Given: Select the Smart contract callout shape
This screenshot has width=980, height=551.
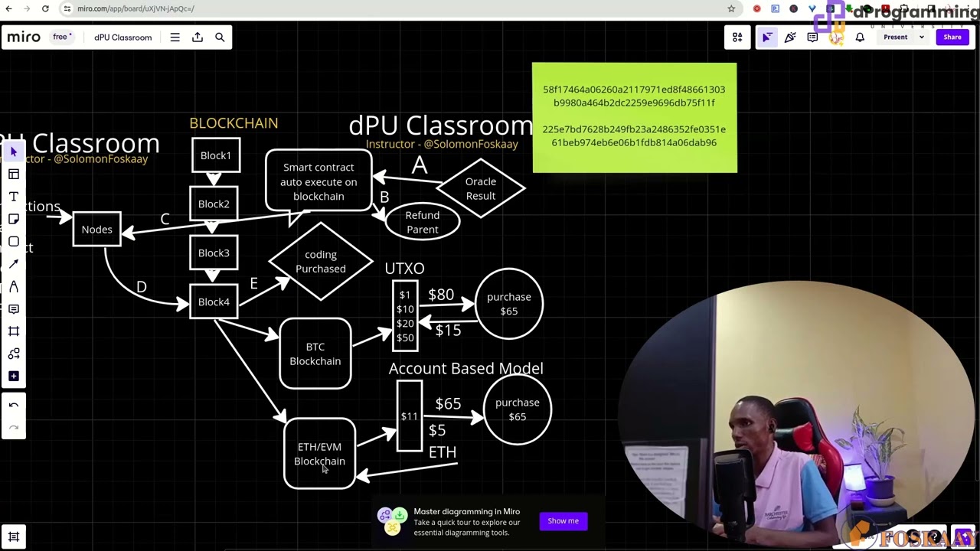Looking at the screenshot, I should [x=318, y=182].
